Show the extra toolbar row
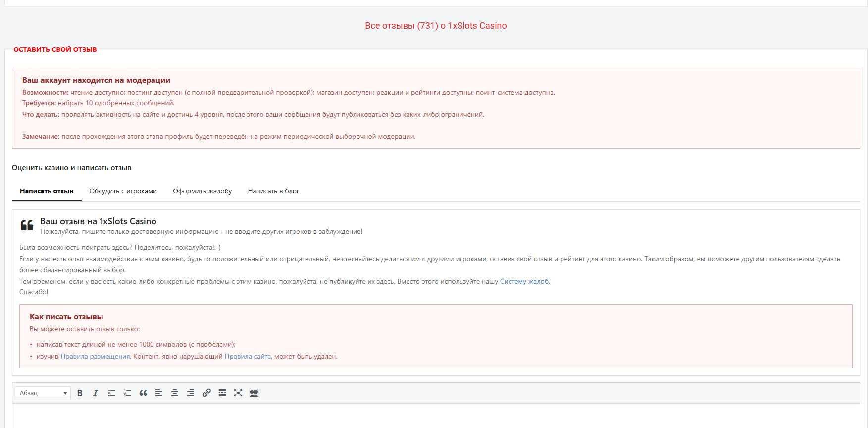Viewport: 868px width, 428px height. (254, 393)
